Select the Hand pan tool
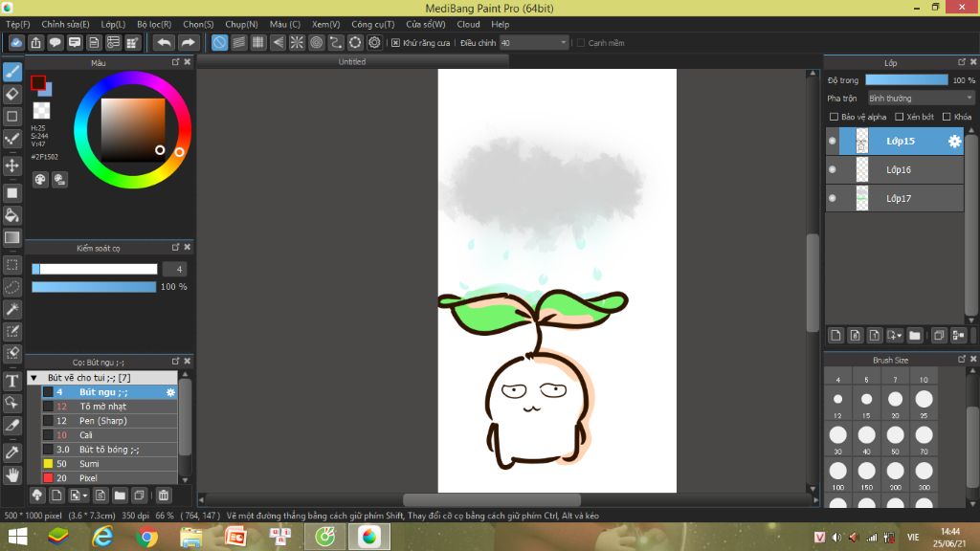The image size is (980, 551). [11, 474]
